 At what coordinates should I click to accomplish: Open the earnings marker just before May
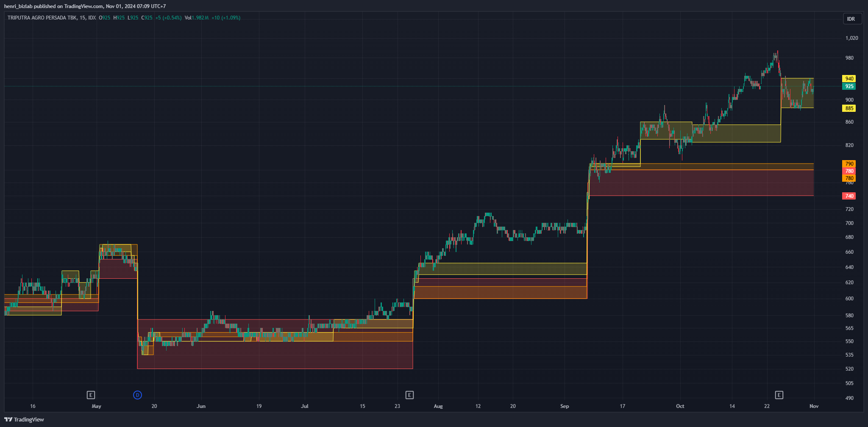91,395
